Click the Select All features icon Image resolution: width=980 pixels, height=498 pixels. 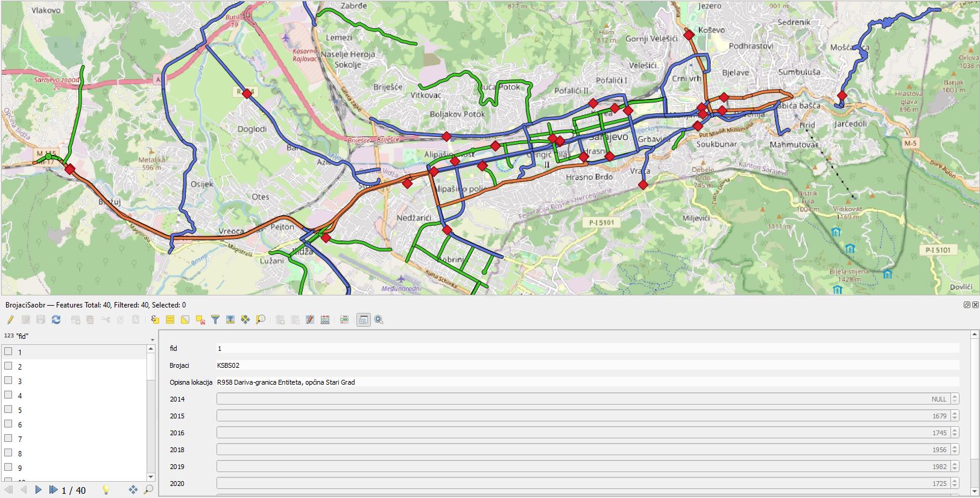click(x=170, y=320)
